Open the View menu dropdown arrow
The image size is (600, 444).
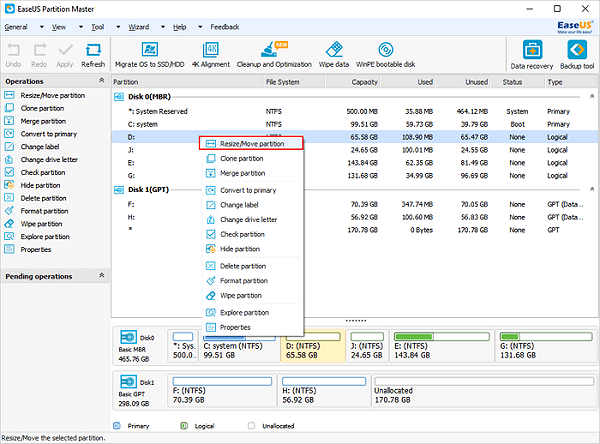click(81, 27)
